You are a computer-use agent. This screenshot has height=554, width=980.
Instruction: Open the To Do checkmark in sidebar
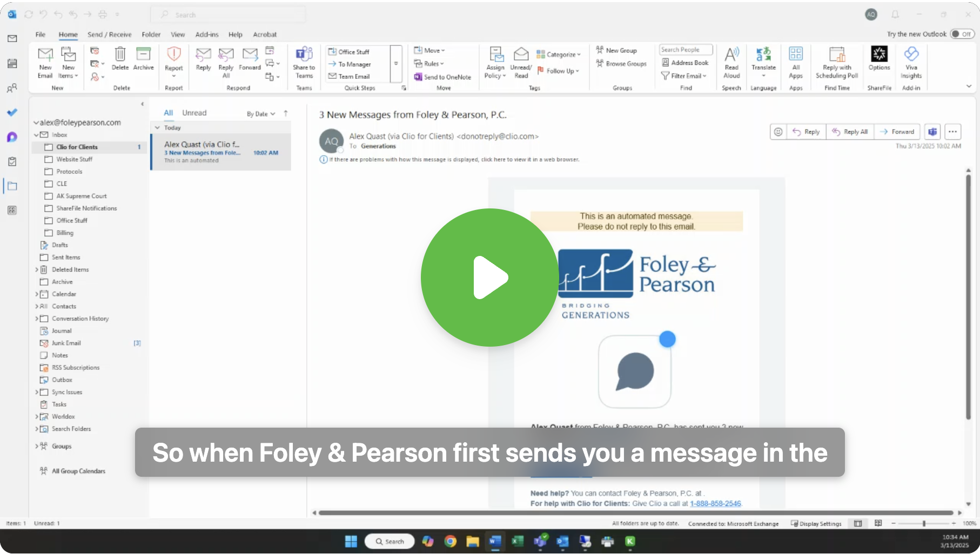[x=12, y=112]
